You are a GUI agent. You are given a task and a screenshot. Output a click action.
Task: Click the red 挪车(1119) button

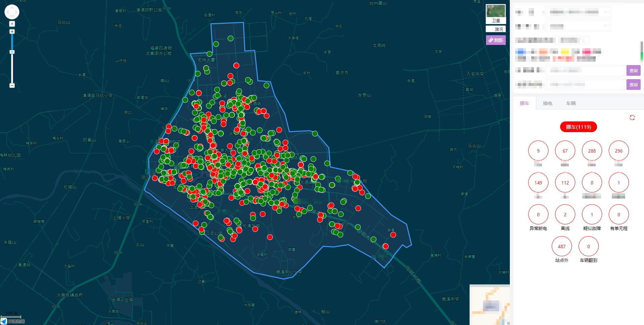coord(578,127)
